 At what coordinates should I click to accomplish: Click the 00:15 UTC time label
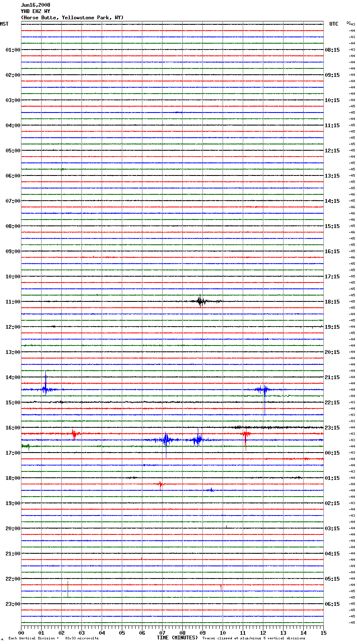332,453
